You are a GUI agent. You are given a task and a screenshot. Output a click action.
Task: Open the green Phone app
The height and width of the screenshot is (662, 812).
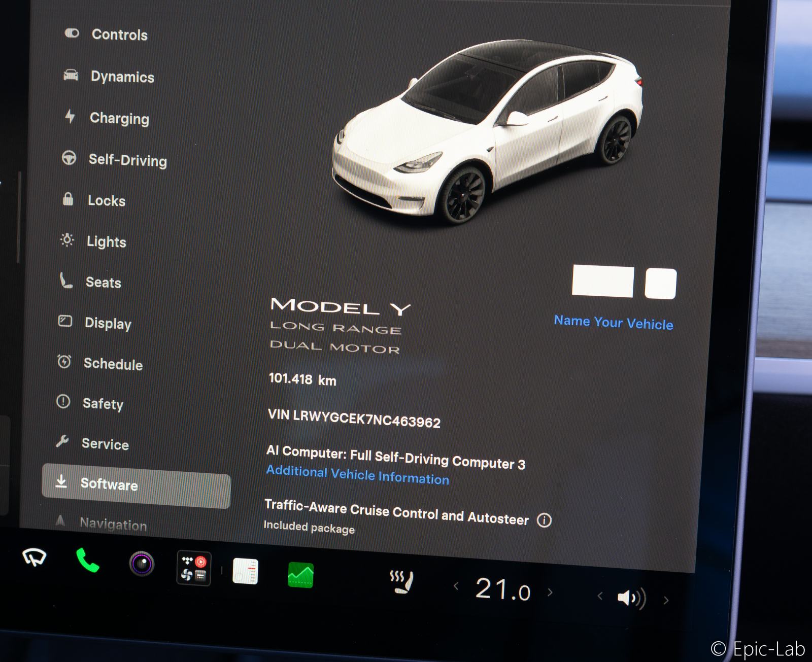coord(87,560)
